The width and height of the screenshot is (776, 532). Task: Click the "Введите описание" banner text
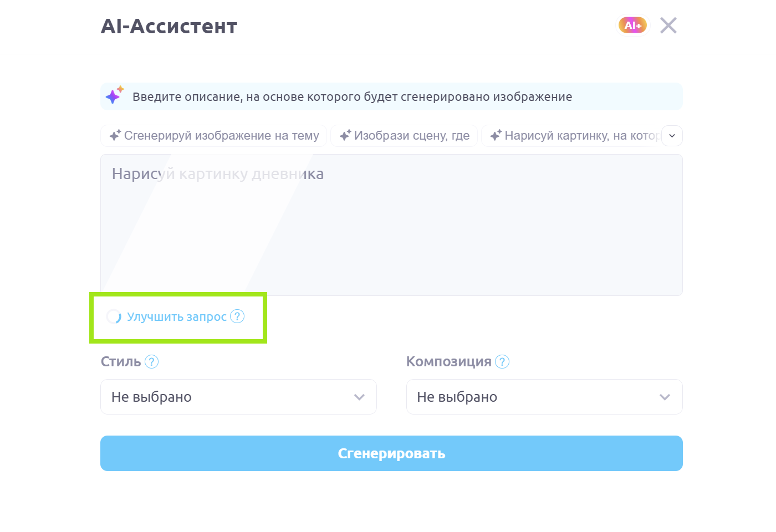click(x=352, y=97)
